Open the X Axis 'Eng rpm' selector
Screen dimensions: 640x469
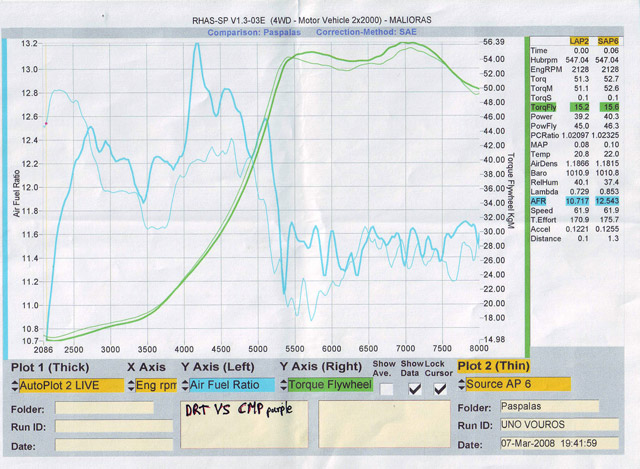[156, 385]
